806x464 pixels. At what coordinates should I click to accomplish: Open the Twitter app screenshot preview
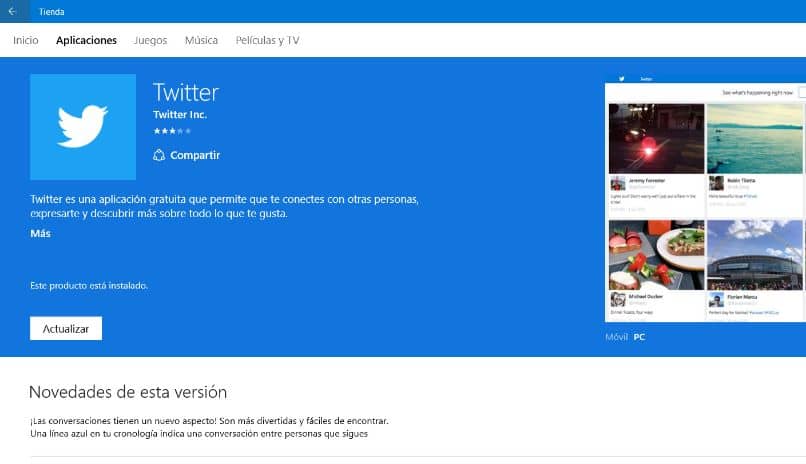pos(705,198)
